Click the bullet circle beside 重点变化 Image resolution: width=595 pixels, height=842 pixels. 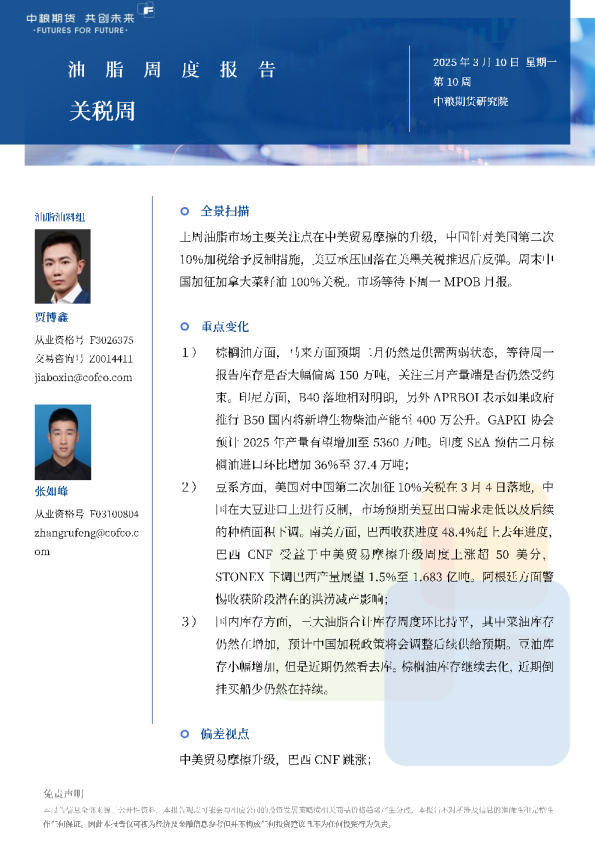185,326
